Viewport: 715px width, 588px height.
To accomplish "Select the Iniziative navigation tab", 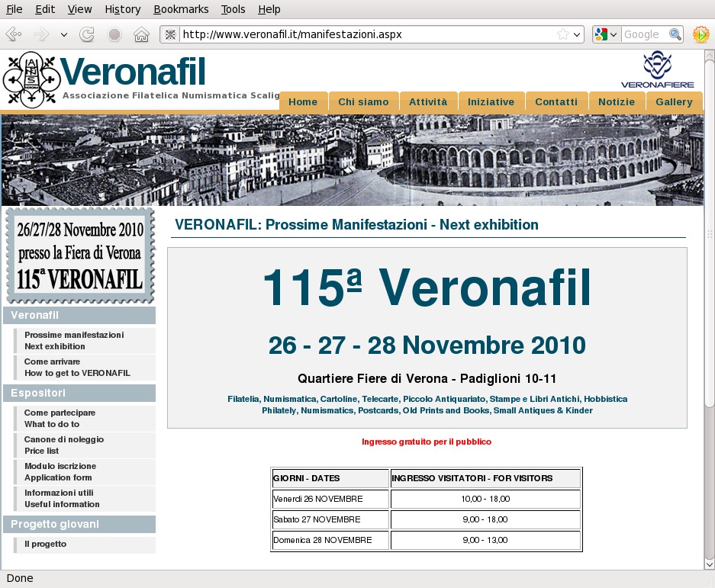I will pyautogui.click(x=491, y=101).
